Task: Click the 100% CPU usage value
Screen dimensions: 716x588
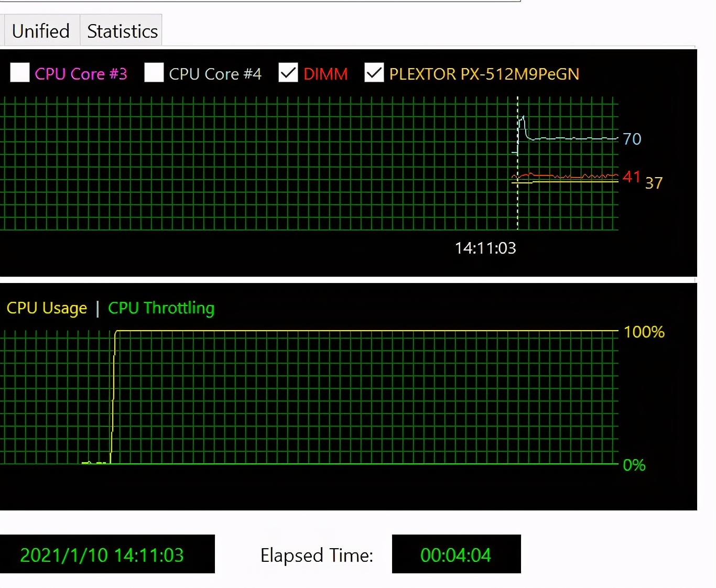Action: [644, 332]
